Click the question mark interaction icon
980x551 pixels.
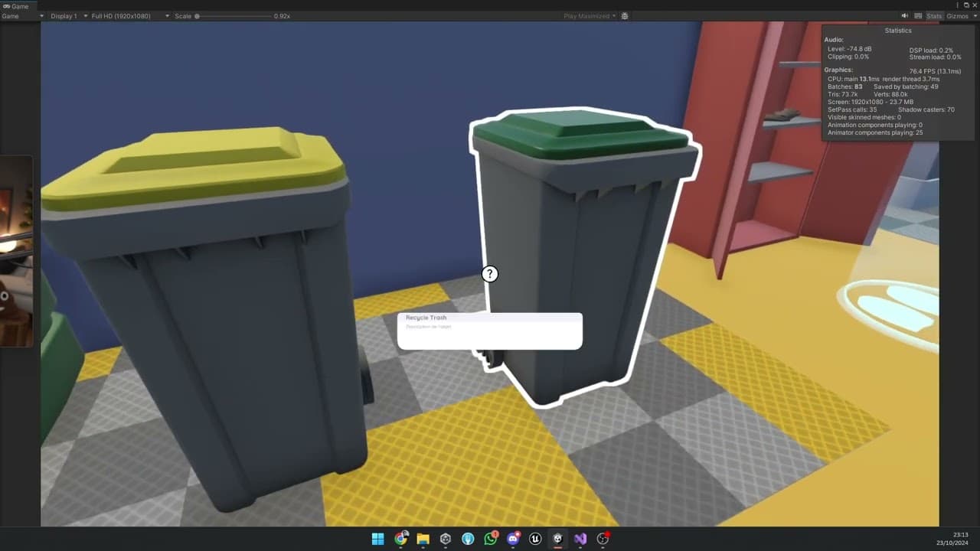coord(490,274)
